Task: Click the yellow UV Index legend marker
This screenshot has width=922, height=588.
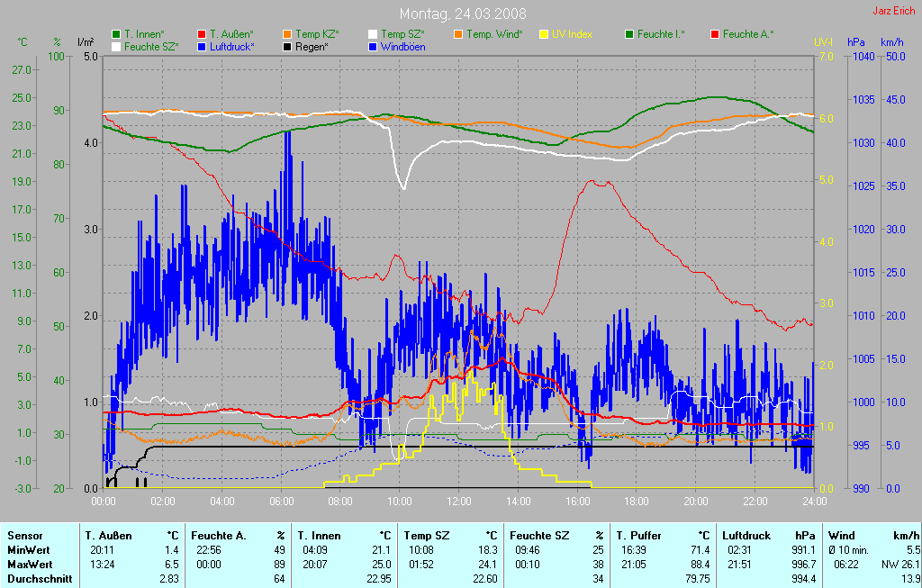Action: 544,34
